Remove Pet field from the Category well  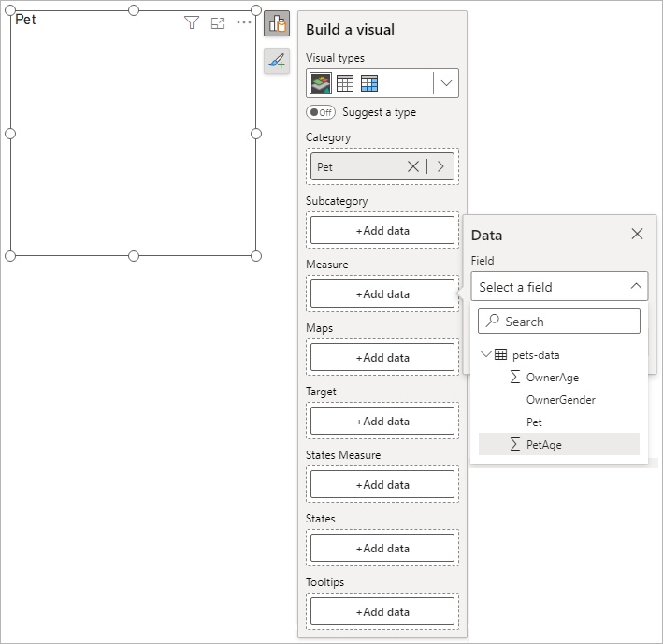click(x=413, y=167)
